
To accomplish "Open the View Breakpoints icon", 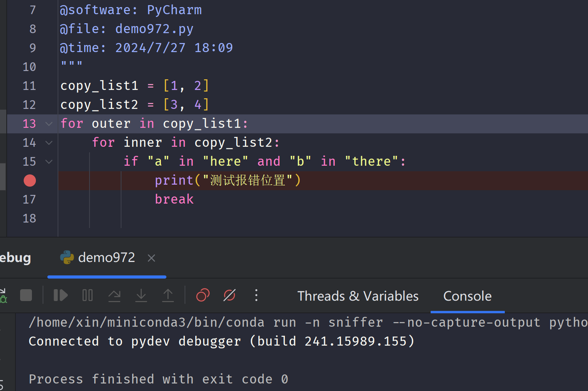I will [203, 295].
